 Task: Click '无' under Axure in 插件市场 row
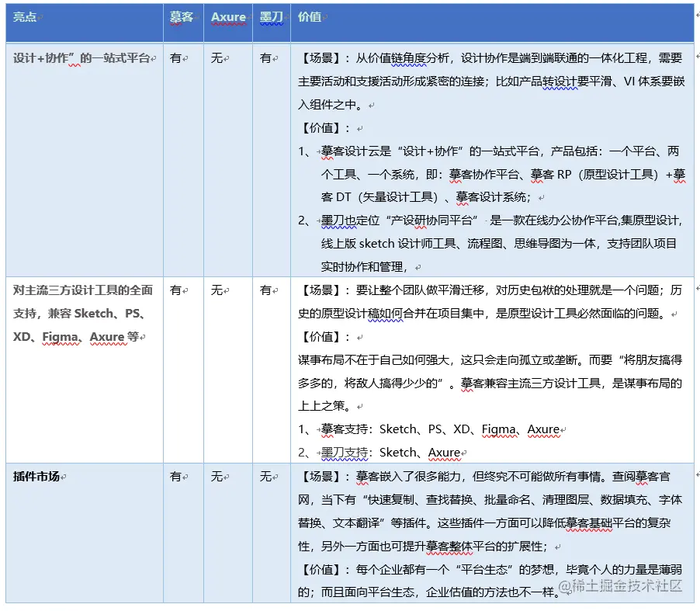(x=217, y=477)
